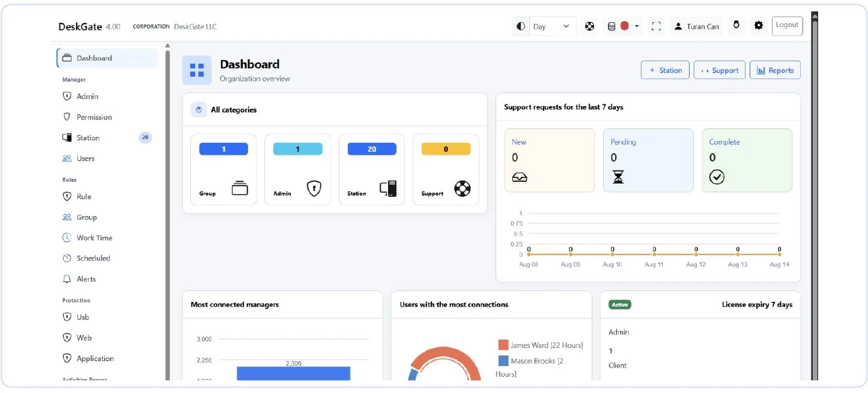
Task: Click the Support card lifebuoy icon
Action: point(463,188)
